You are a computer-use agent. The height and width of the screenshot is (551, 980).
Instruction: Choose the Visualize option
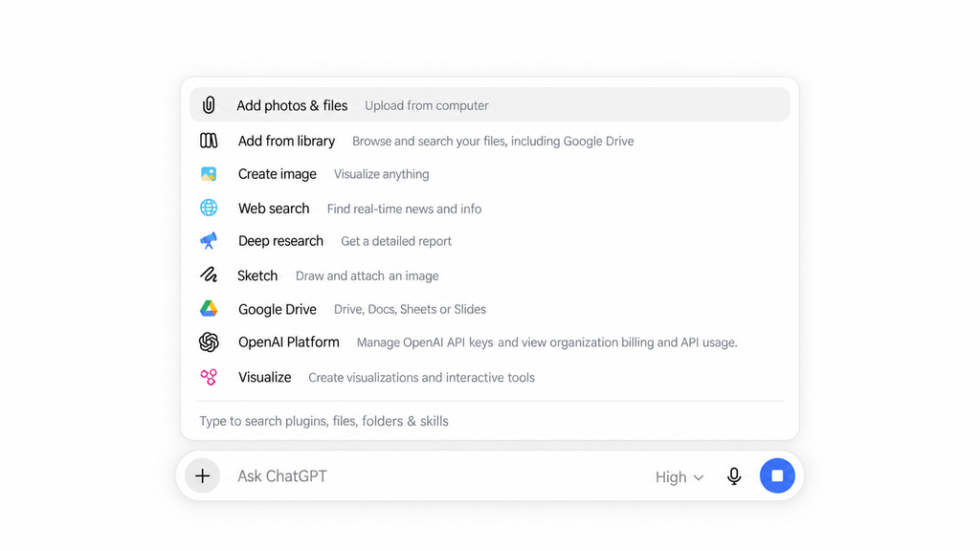pyautogui.click(x=490, y=377)
